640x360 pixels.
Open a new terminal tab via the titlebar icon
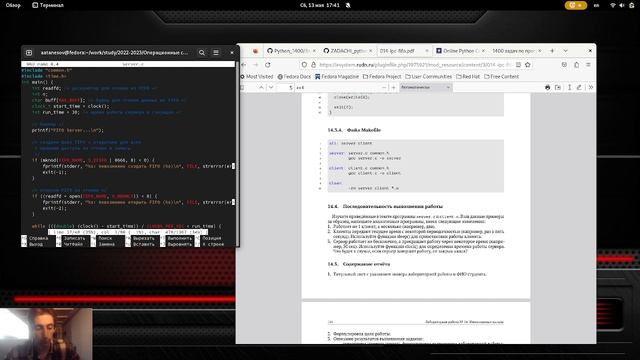click(29, 53)
